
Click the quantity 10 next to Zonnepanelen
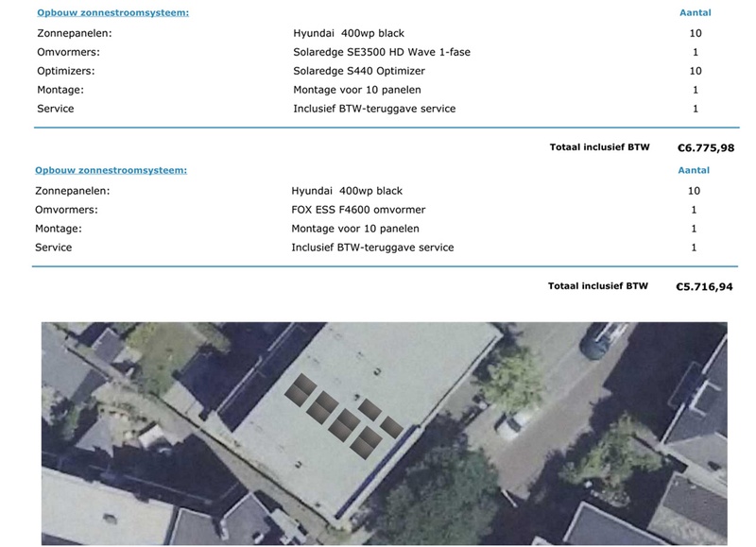pyautogui.click(x=696, y=31)
